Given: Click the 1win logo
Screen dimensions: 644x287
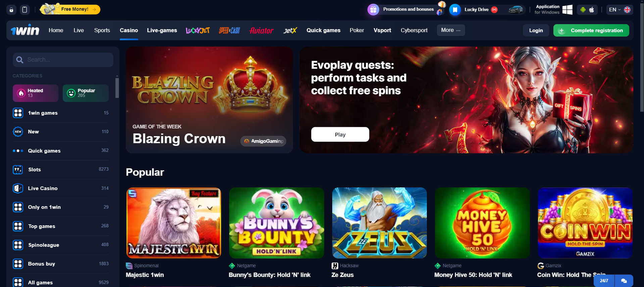Looking at the screenshot, I should pos(25,30).
